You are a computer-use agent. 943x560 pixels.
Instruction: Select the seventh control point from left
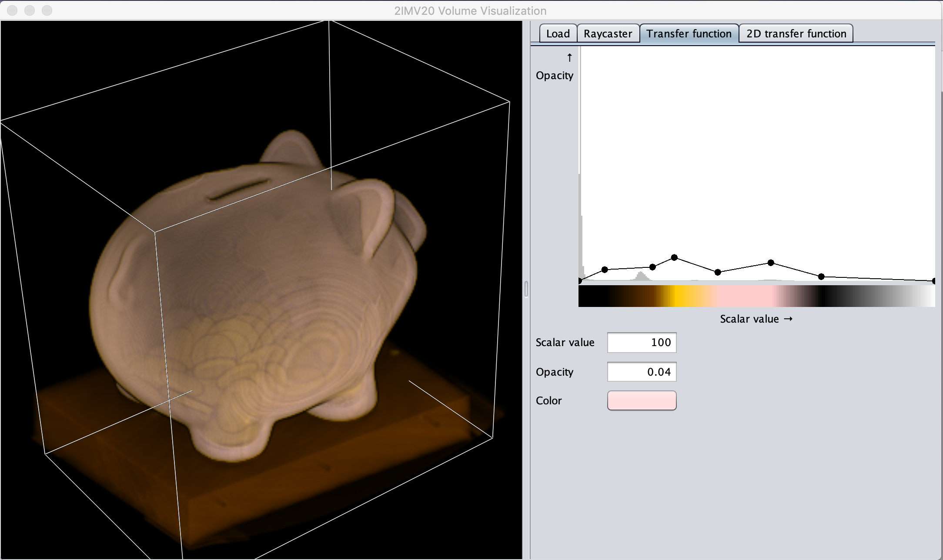821,277
